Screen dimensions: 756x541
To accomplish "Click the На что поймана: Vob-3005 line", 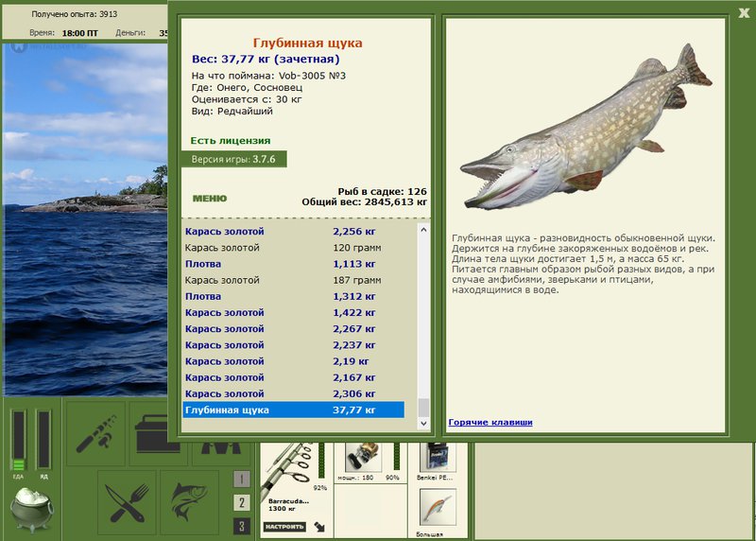I will click(x=268, y=76).
